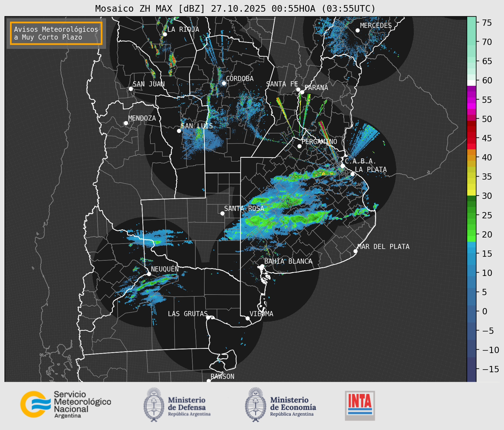The width and height of the screenshot is (504, 430).
Task: Pick the yellow 30 dBZ color band
Action: (471, 193)
